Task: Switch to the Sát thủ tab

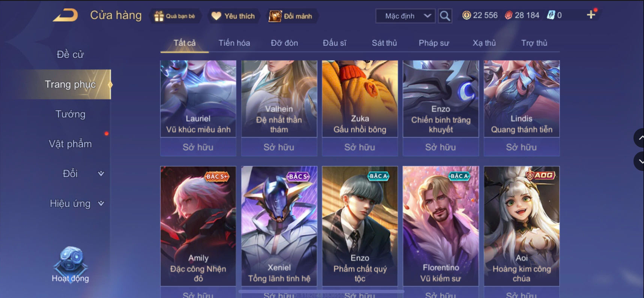Action: point(384,43)
